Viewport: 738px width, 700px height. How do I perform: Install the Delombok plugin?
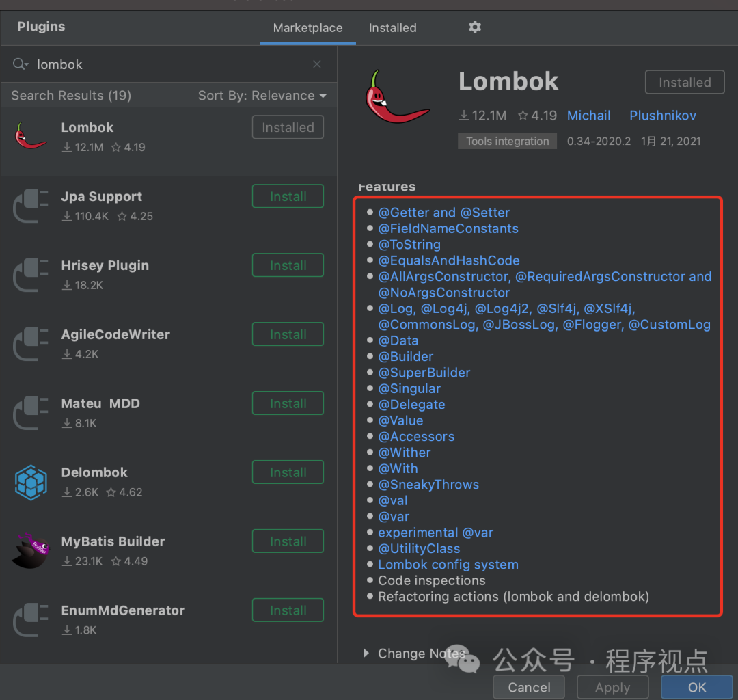click(288, 473)
